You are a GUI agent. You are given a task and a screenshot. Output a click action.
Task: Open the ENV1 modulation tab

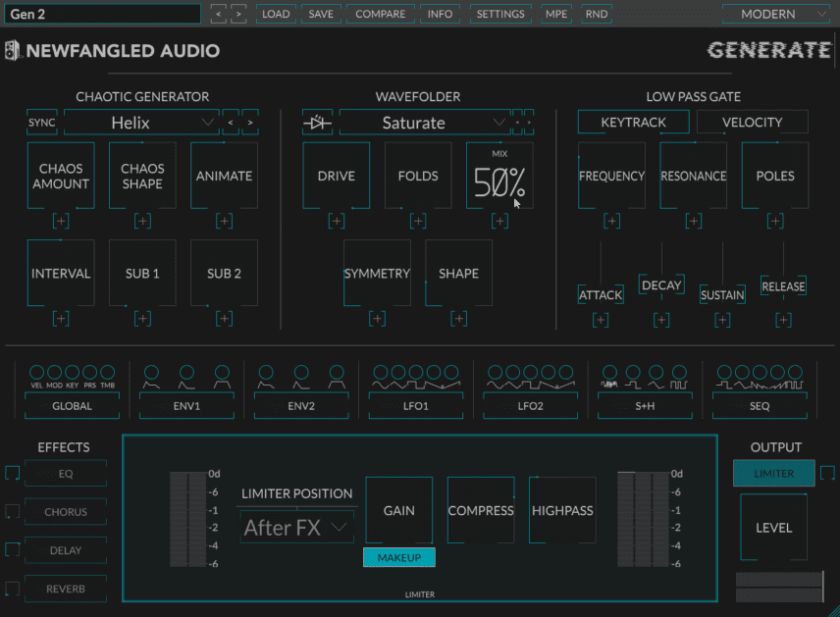click(186, 406)
